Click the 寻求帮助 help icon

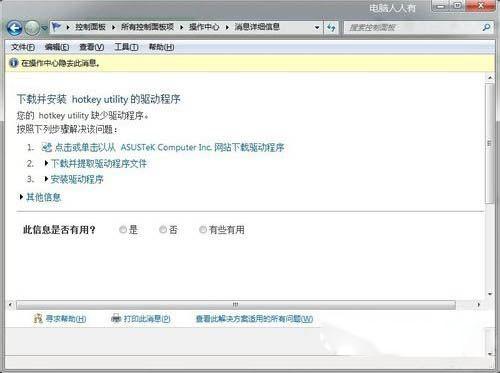(38, 318)
